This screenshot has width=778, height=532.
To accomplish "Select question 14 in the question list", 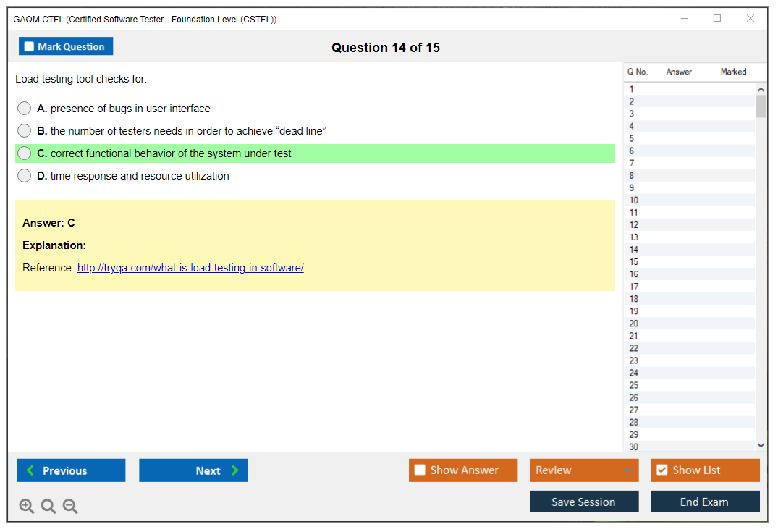I will pos(634,250).
